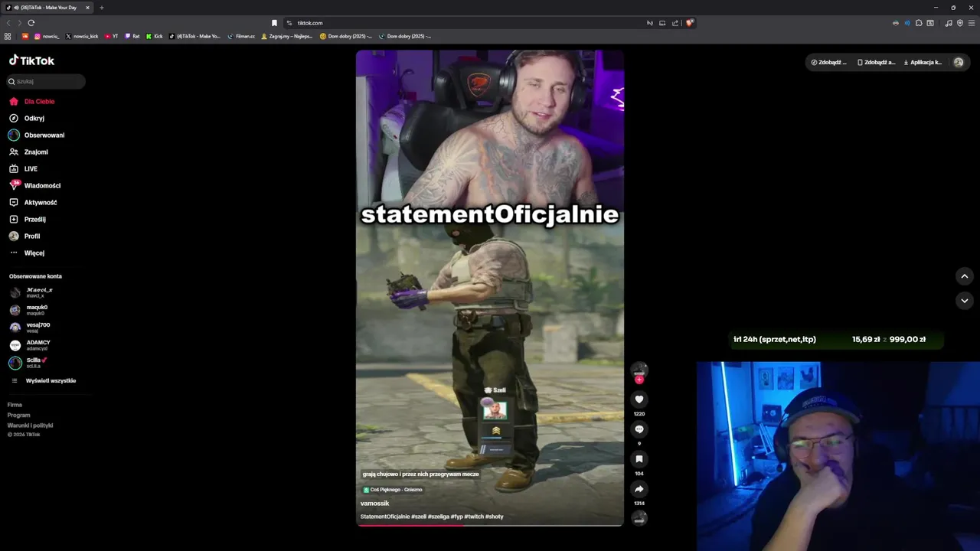Go forward with the browser forward arrow
Screen dimensions: 980x551
point(19,23)
